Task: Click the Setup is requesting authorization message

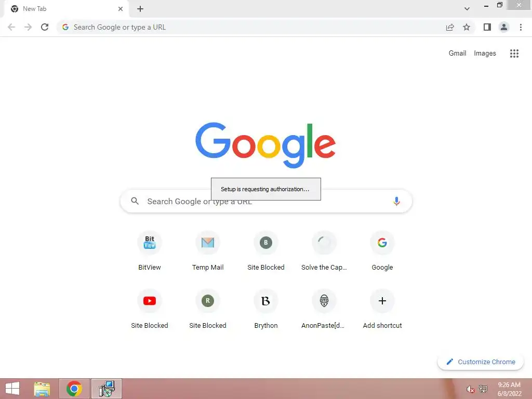Action: pos(265,189)
